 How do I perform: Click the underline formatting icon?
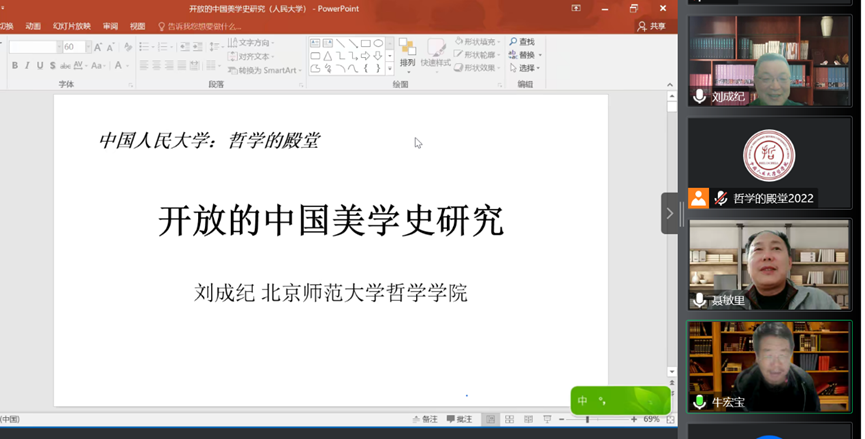tap(40, 66)
